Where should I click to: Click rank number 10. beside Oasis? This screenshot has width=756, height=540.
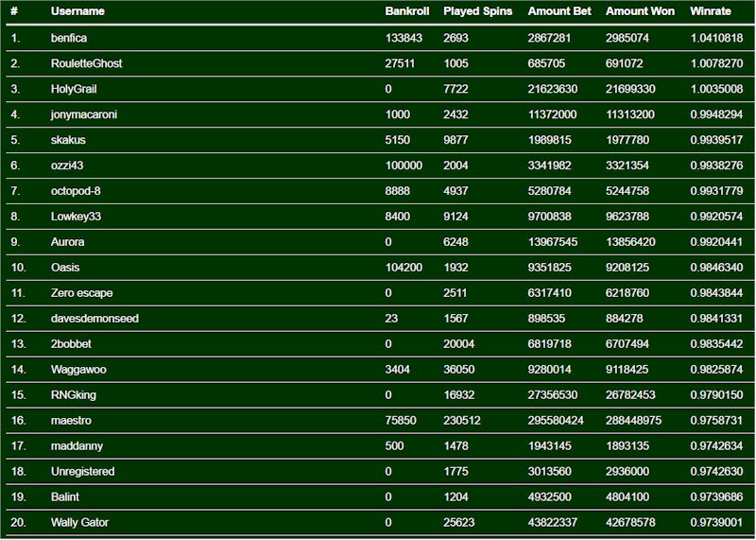point(18,268)
